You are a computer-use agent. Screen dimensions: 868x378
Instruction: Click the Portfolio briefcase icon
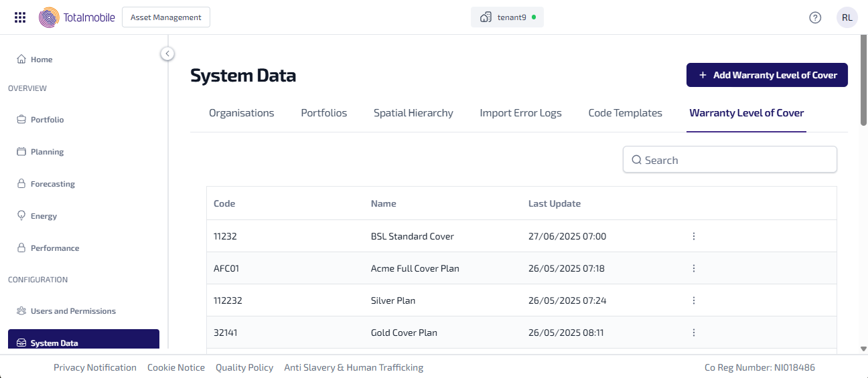coord(21,120)
